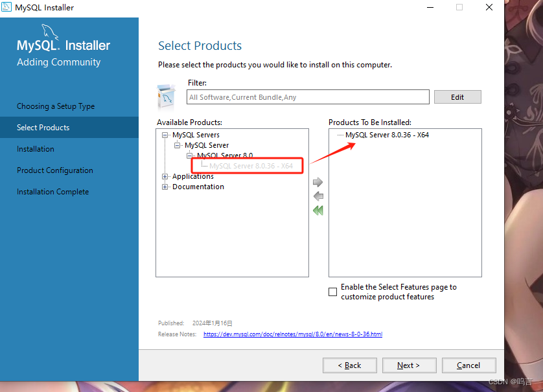543x392 pixels.
Task: Click the left arrow to remove product
Action: (318, 196)
